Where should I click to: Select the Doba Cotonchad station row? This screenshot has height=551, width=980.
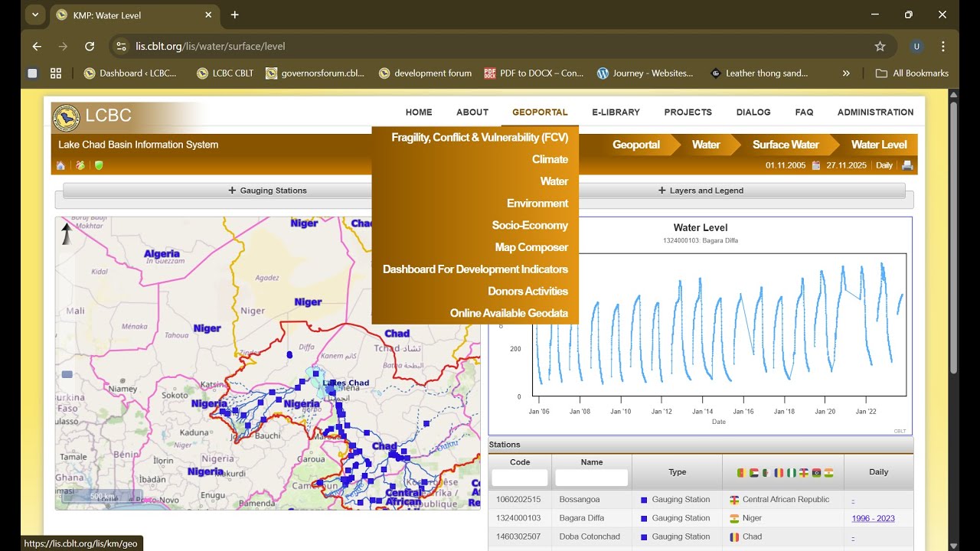tap(701, 537)
